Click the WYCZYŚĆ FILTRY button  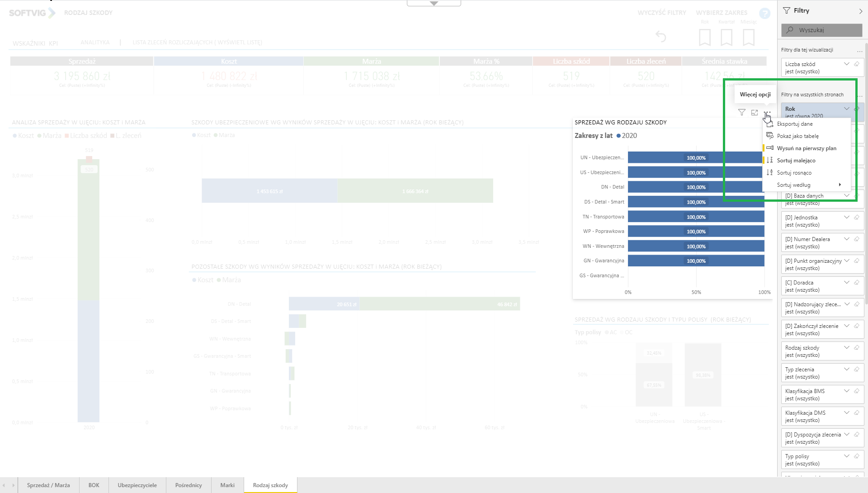tap(661, 13)
